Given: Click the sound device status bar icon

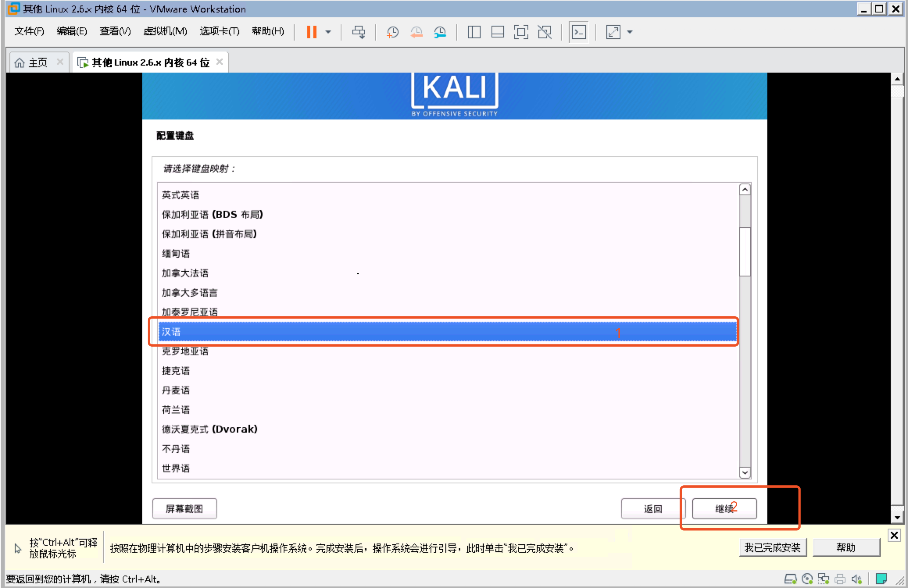Looking at the screenshot, I should tap(856, 579).
